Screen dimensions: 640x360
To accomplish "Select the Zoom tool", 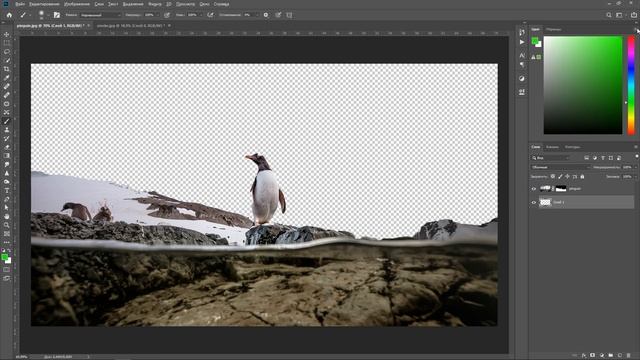I will [x=7, y=225].
